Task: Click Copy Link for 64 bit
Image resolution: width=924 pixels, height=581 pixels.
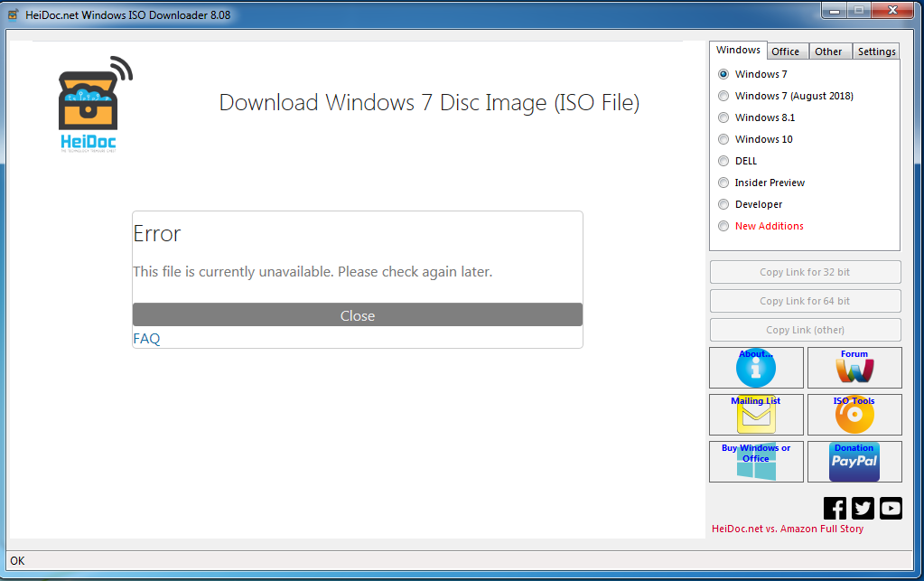Action: pyautogui.click(x=805, y=301)
